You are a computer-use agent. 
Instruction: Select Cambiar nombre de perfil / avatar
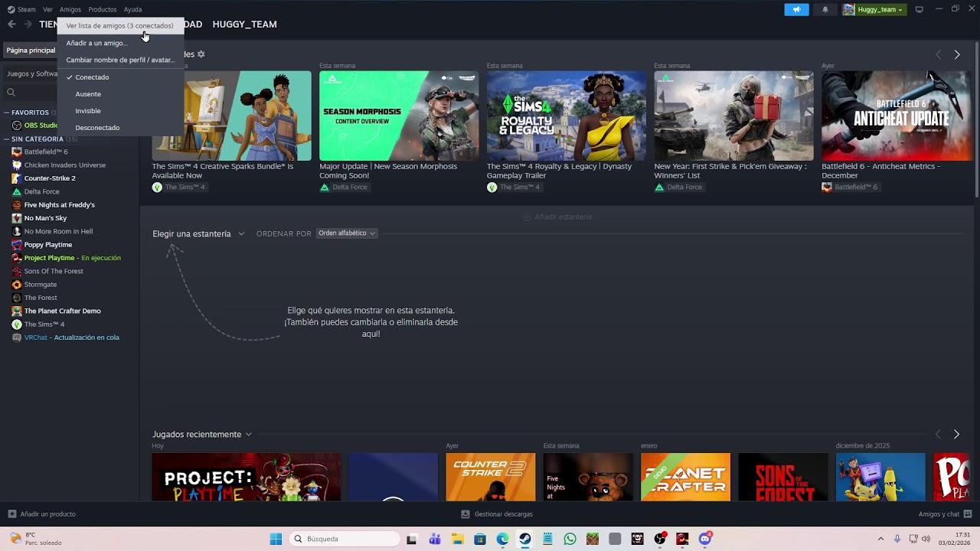tap(121, 60)
